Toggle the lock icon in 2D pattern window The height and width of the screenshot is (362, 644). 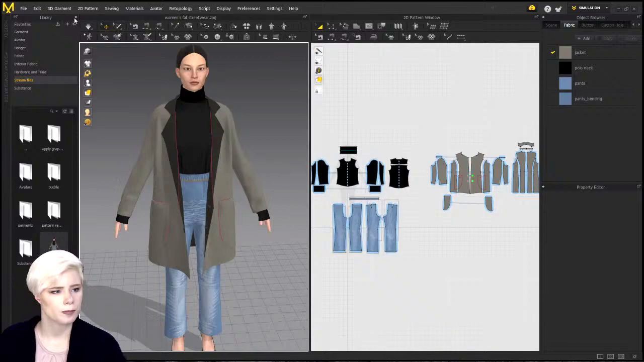click(x=317, y=91)
